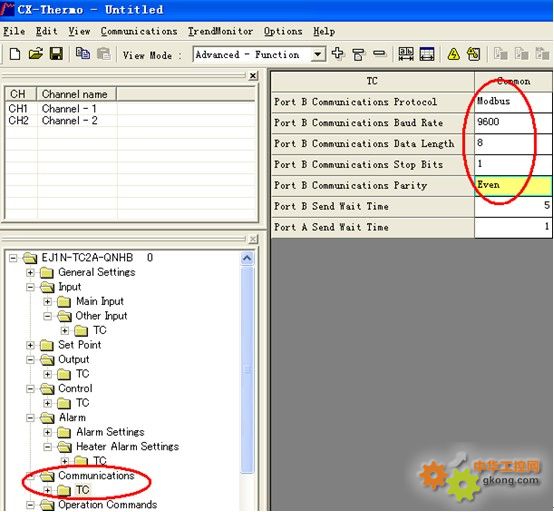Screen dimensions: 554x512
Task: Open the TrendMonitor menu
Action: click(220, 31)
